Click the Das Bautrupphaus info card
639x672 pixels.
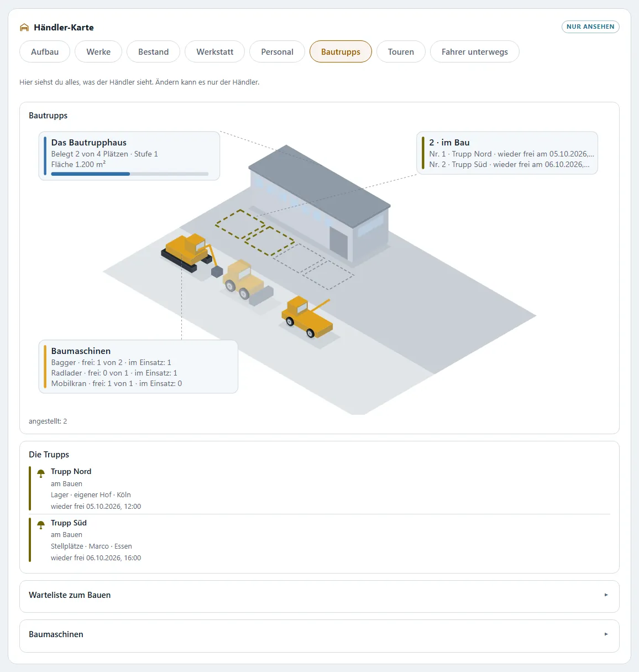(129, 156)
